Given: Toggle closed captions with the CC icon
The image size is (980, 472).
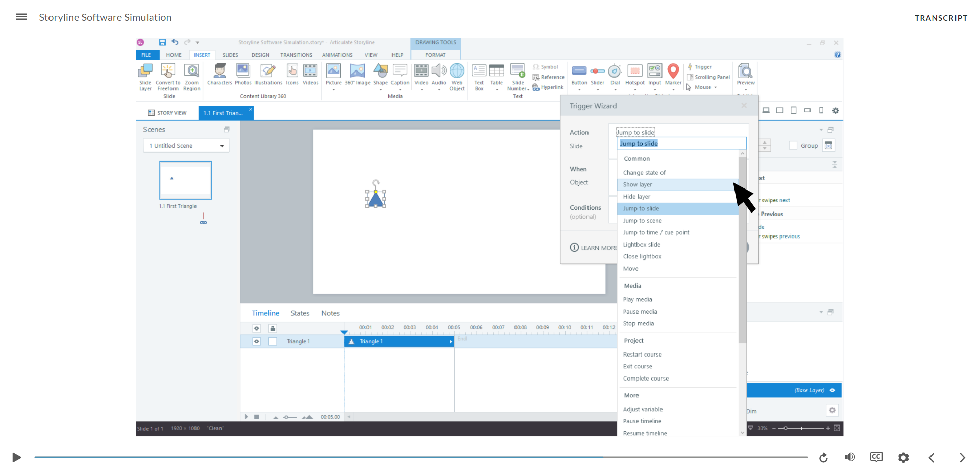Looking at the screenshot, I should pyautogui.click(x=876, y=457).
